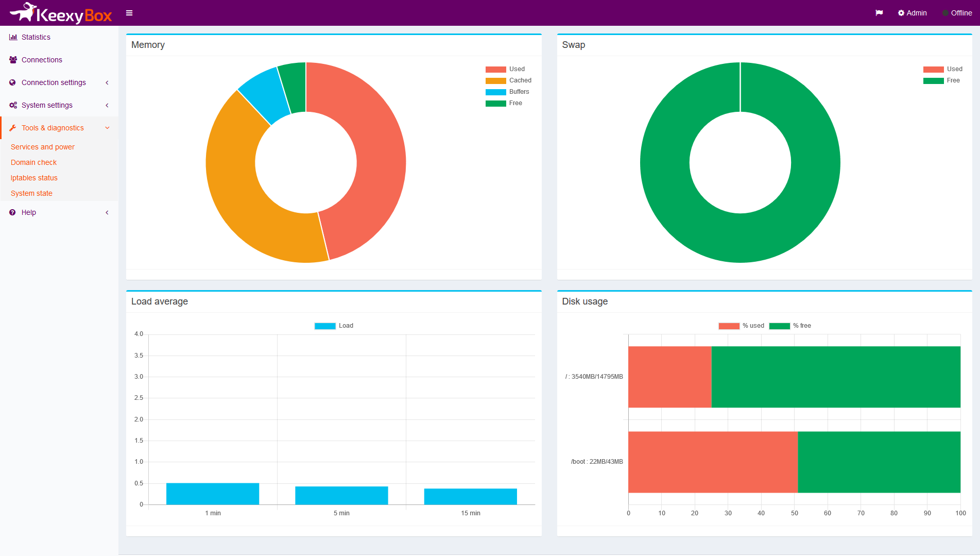Viewport: 980px width, 556px height.
Task: Open Iptables status page
Action: click(34, 178)
